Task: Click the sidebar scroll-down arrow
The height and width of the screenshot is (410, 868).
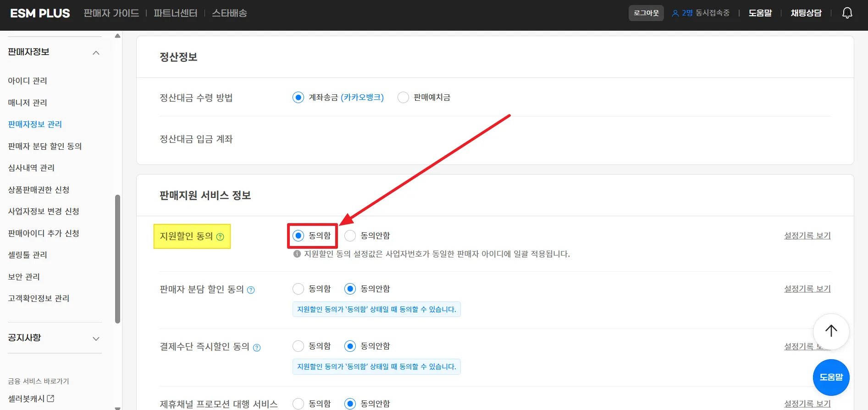Action: (x=118, y=408)
